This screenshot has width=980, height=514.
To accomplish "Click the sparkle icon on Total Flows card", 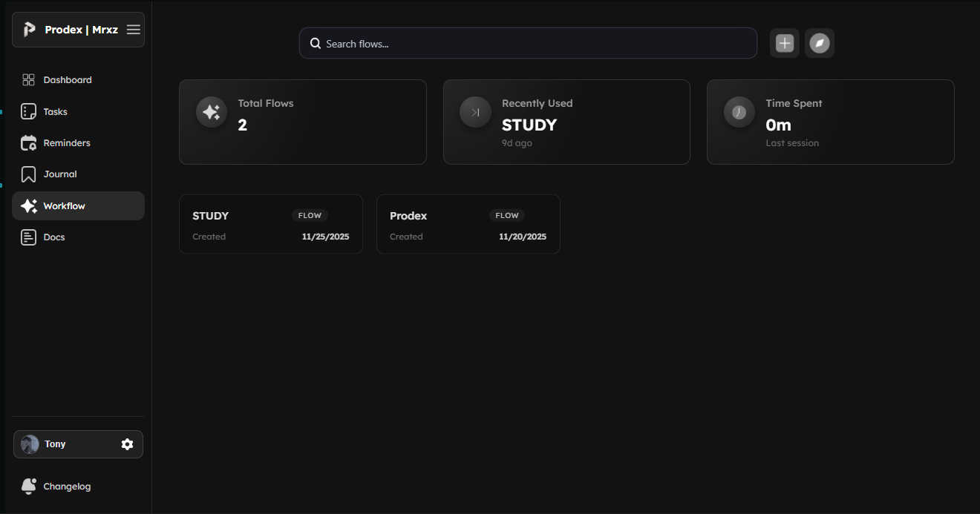I will click(x=211, y=111).
